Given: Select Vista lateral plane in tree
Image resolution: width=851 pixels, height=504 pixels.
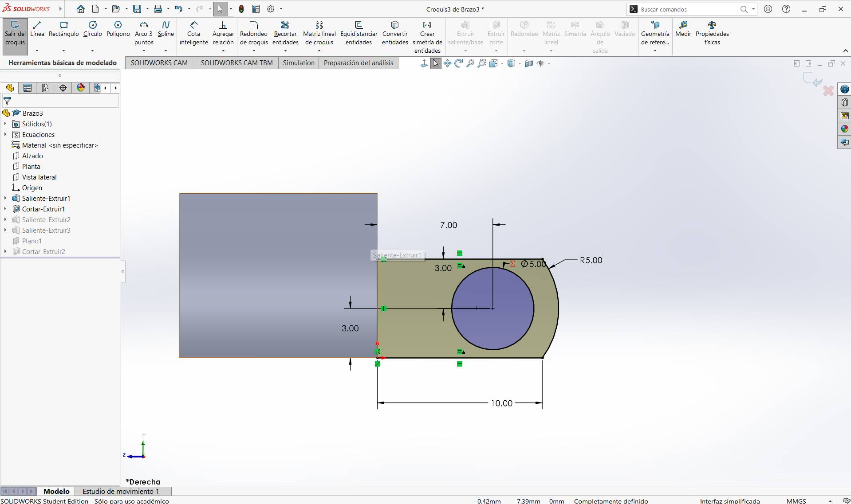Looking at the screenshot, I should click(x=39, y=177).
